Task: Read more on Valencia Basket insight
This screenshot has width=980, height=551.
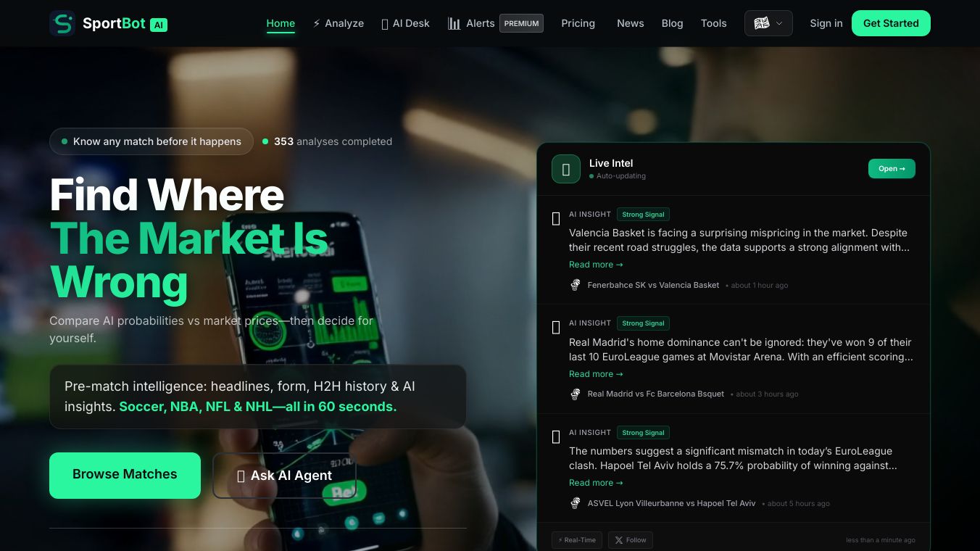Action: 596,265
